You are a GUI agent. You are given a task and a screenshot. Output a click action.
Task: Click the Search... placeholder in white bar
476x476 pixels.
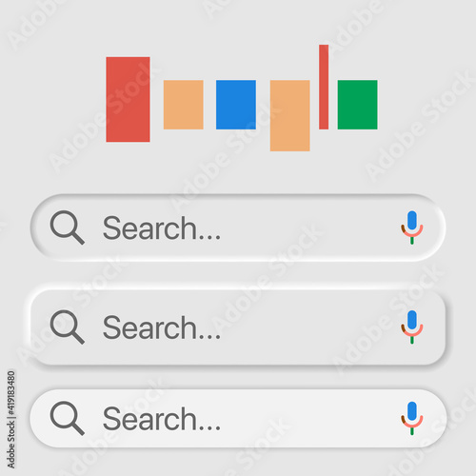point(162,419)
